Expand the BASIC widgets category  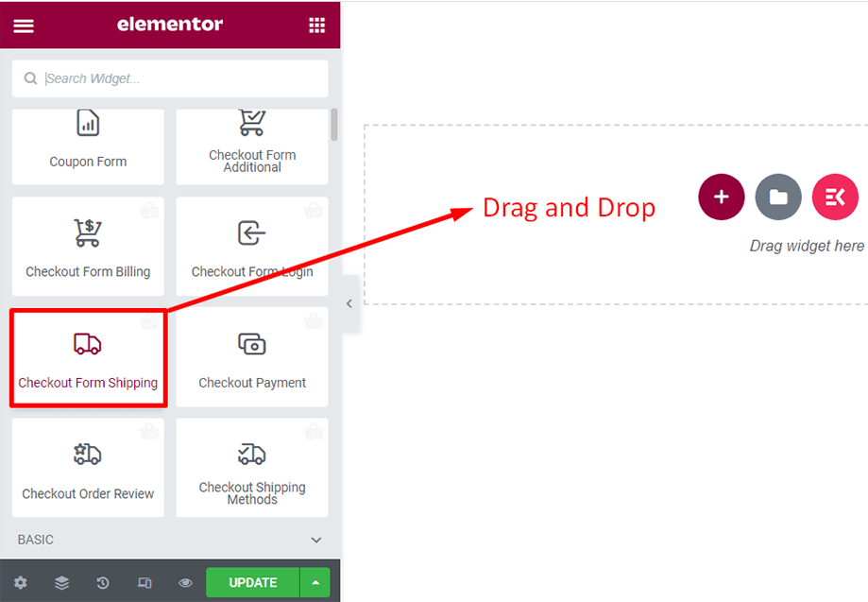coord(169,540)
